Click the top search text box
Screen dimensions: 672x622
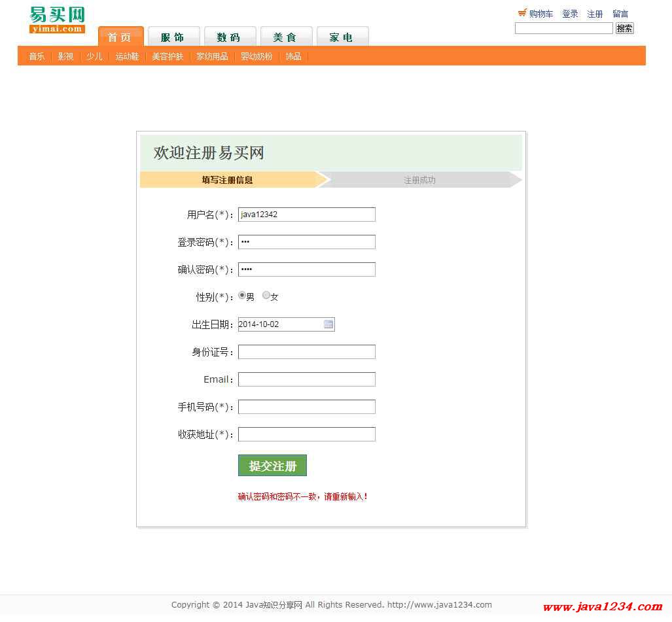(x=563, y=28)
